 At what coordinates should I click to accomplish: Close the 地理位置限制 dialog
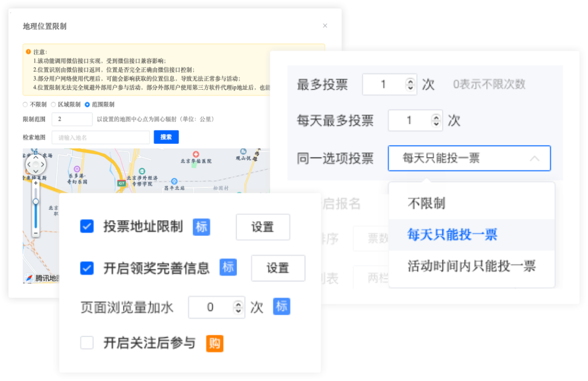[x=324, y=26]
